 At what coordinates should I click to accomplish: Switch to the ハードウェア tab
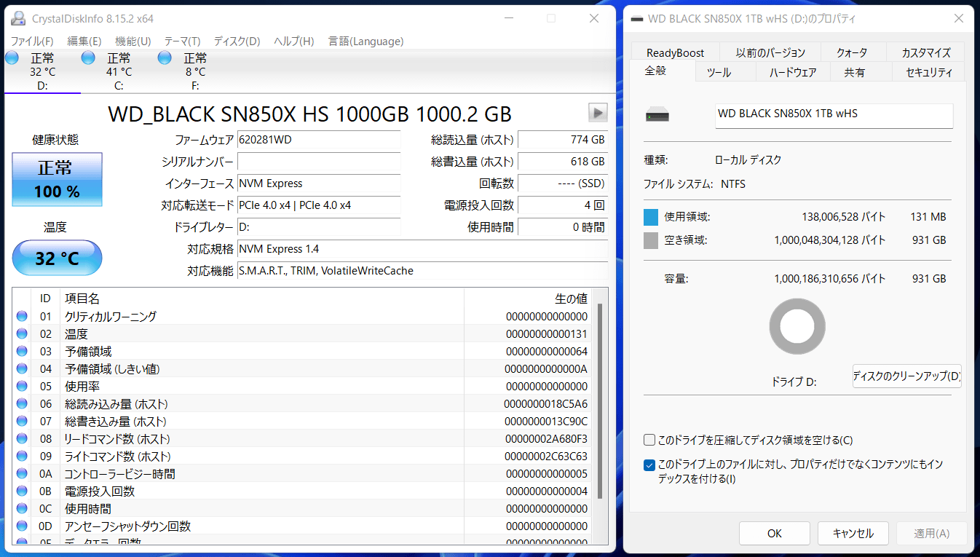point(793,72)
